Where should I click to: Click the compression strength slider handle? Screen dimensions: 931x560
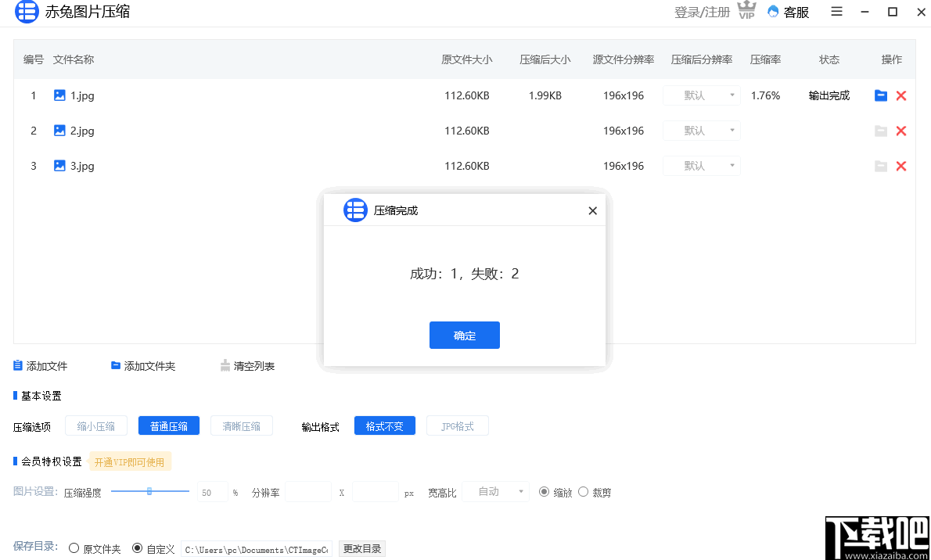(150, 491)
